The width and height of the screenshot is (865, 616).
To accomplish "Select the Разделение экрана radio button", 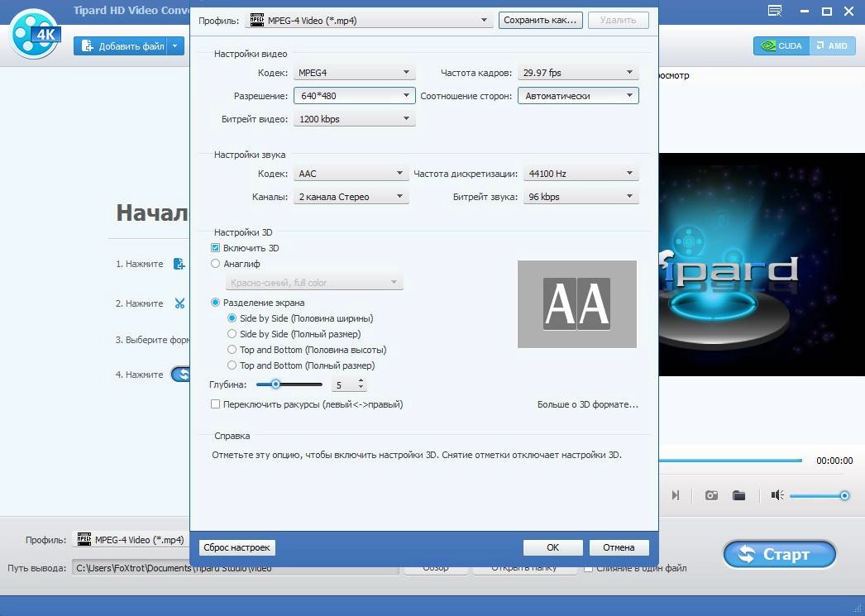I will [215, 302].
